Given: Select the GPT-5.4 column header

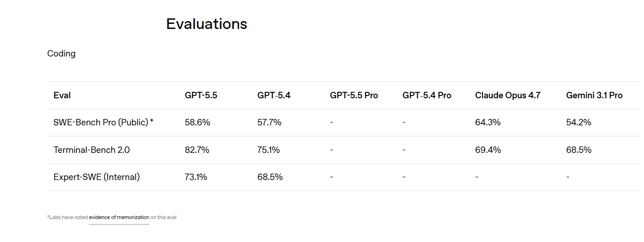Looking at the screenshot, I should [x=274, y=96].
